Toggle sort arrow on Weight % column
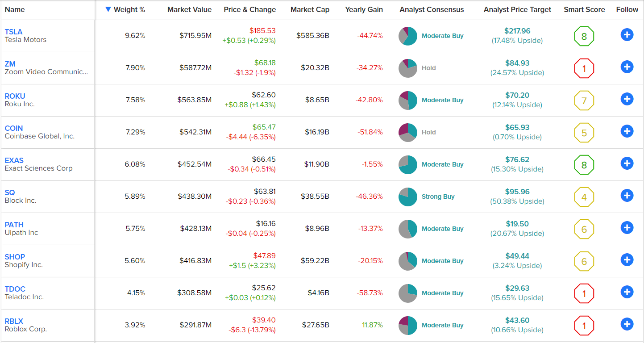Viewport: 644px width, 343px height. tap(108, 9)
